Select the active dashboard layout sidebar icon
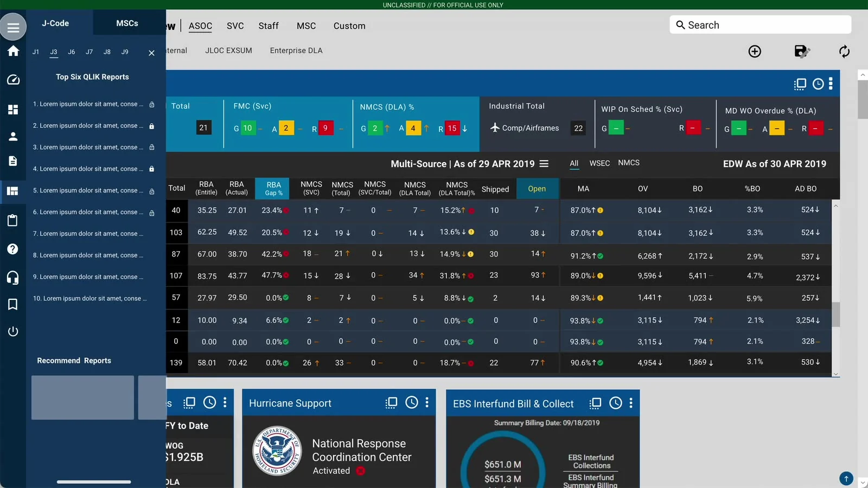The image size is (868, 488). tap(13, 191)
